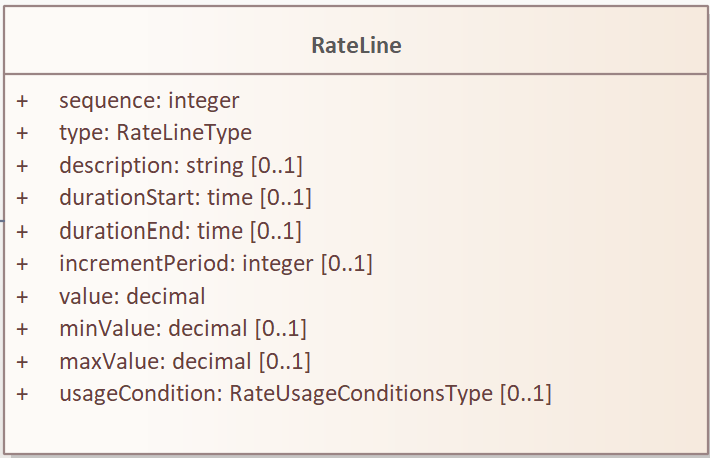
Task: Select the description: string attribute text
Action: click(x=181, y=165)
